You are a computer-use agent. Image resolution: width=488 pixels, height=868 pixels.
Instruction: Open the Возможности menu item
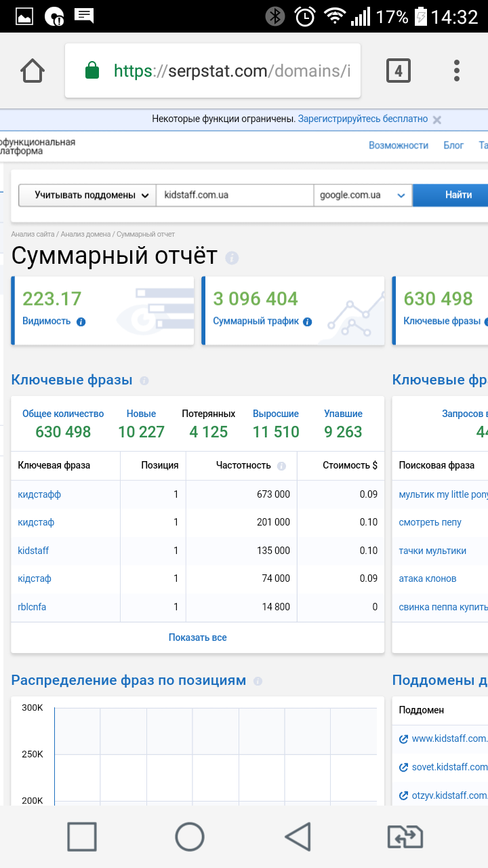[x=399, y=145]
